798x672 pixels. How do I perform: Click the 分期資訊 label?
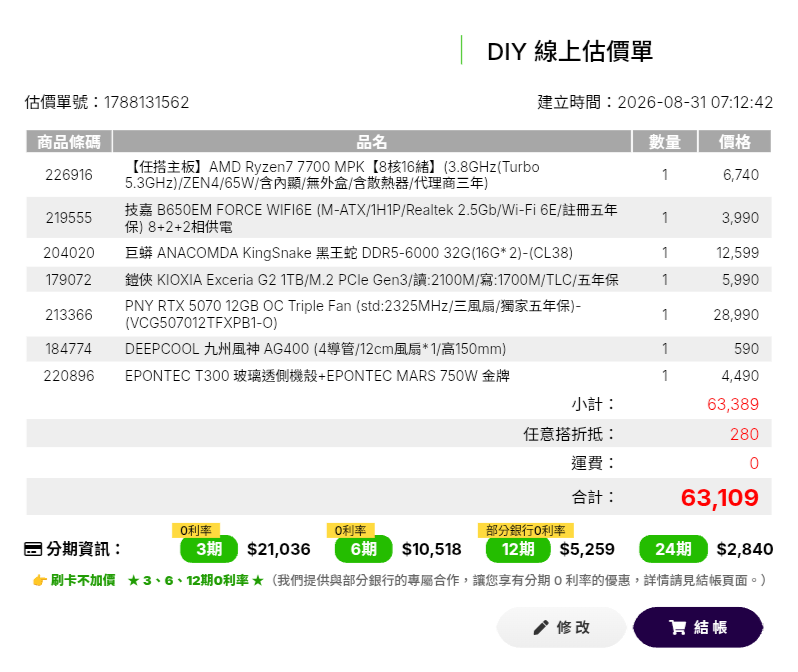coord(84,549)
